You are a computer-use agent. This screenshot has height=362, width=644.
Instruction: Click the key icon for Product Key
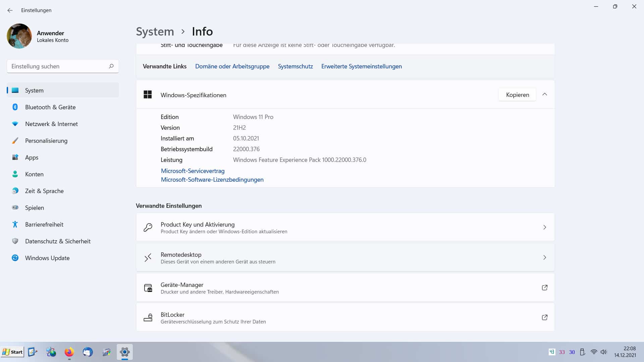coord(148,227)
